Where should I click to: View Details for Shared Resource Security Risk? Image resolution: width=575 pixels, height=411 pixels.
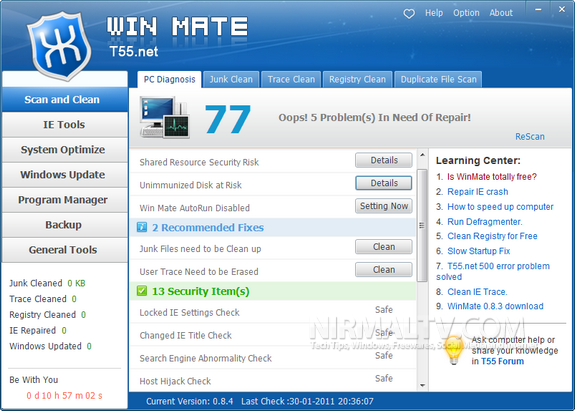(384, 160)
